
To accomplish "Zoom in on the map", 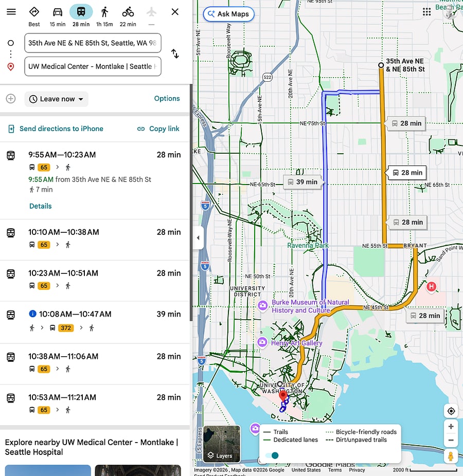I will tap(451, 427).
